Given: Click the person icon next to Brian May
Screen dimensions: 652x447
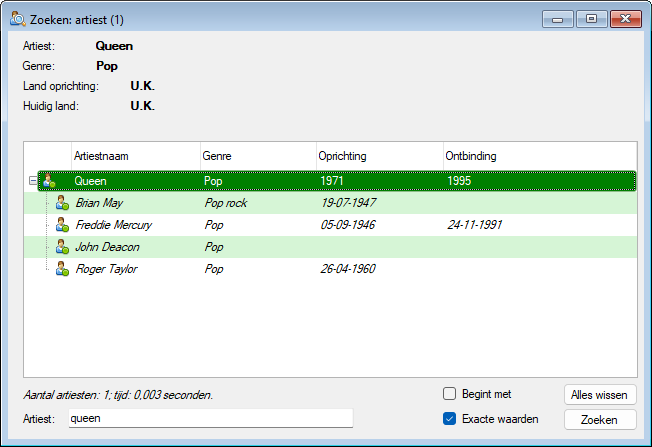Looking at the screenshot, I should point(62,203).
